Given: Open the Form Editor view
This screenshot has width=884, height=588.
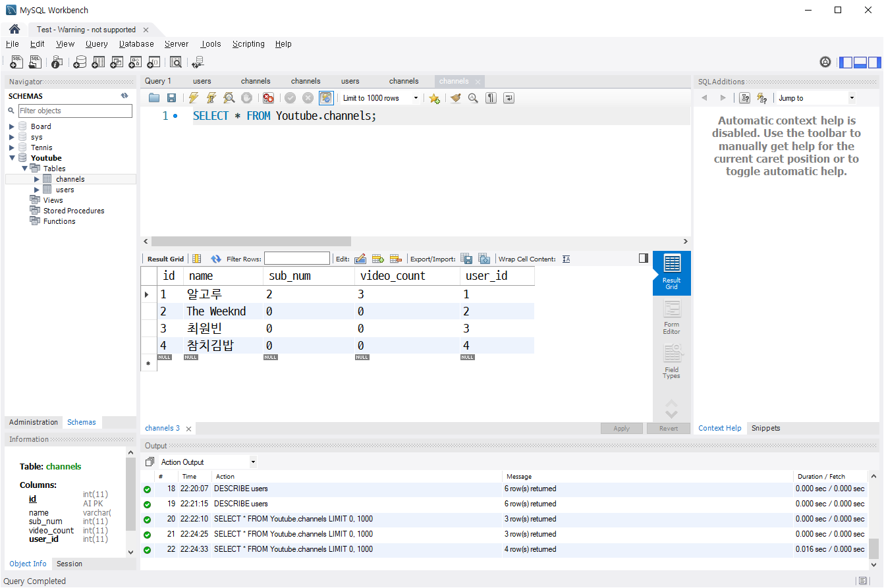Looking at the screenshot, I should (672, 317).
